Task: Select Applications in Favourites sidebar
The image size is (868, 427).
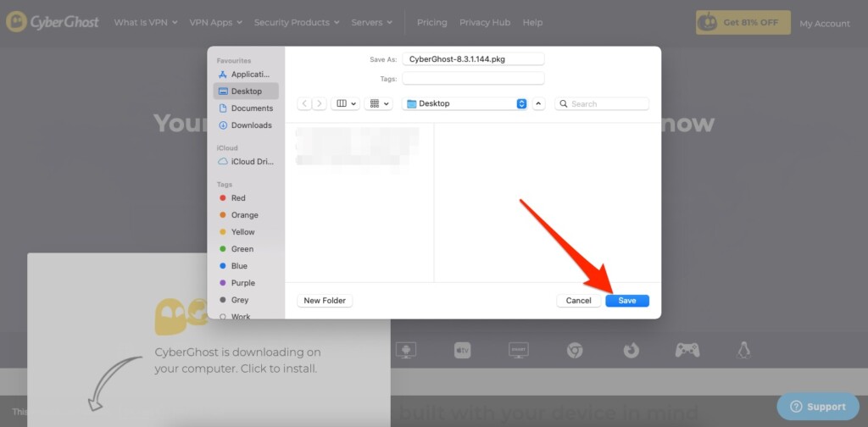Action: pyautogui.click(x=246, y=74)
